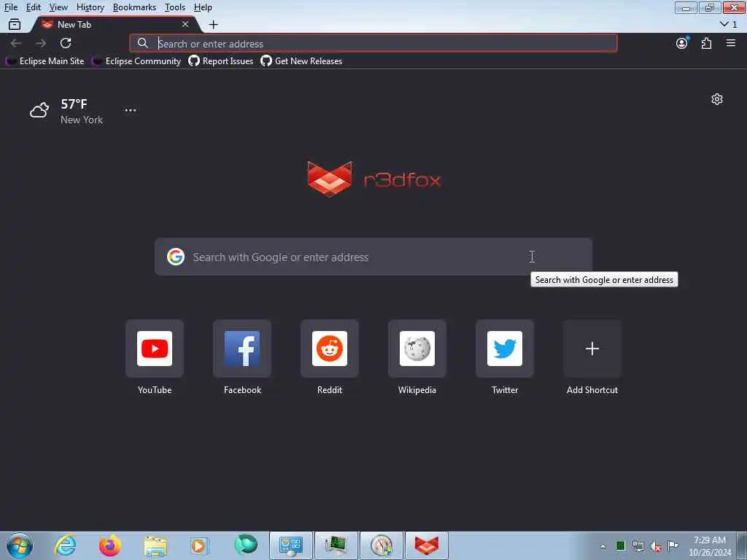Show hidden system tray icons
The image size is (747, 560).
click(x=603, y=546)
